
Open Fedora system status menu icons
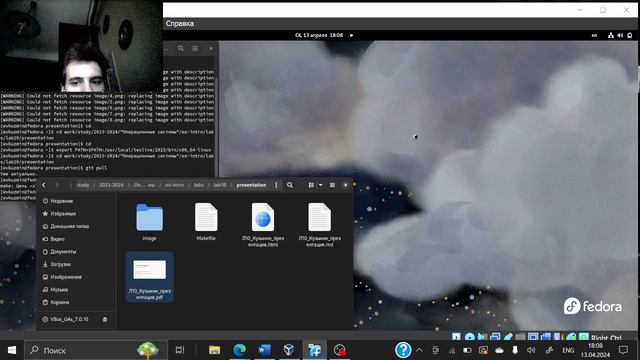620,36
